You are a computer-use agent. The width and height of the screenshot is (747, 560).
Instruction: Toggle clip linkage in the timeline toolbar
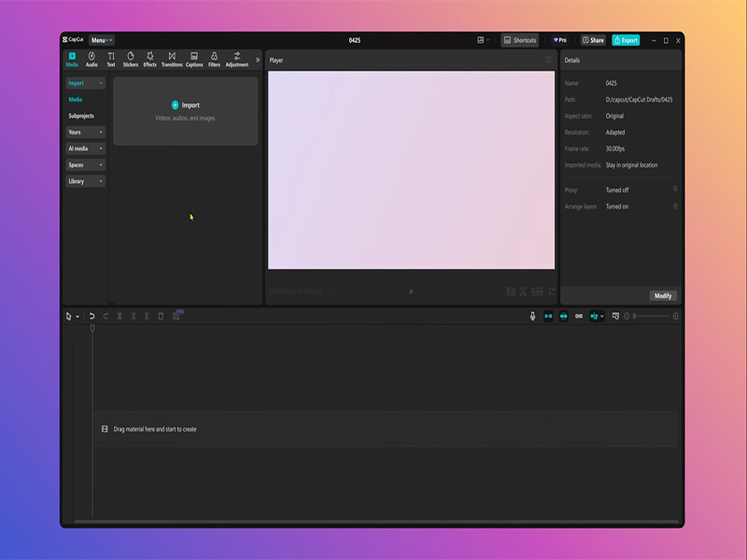pyautogui.click(x=579, y=317)
